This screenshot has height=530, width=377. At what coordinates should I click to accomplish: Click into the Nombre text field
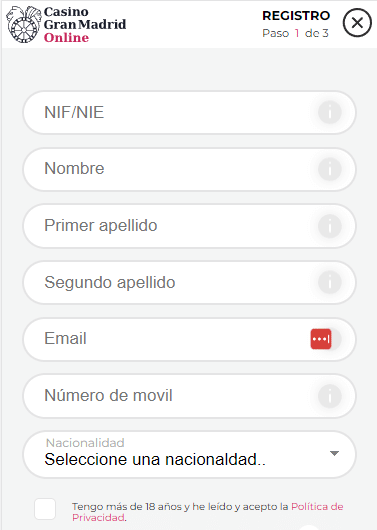pyautogui.click(x=189, y=169)
